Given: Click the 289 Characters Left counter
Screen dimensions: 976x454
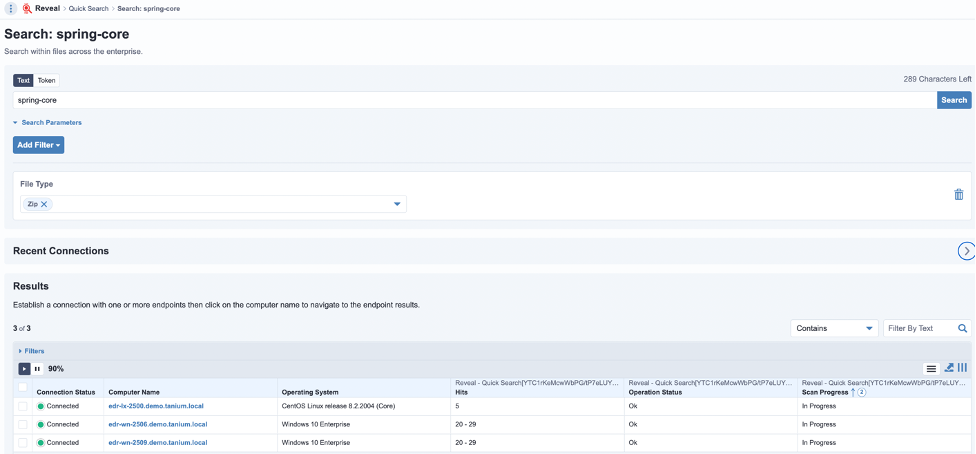Looking at the screenshot, I should tap(937, 80).
